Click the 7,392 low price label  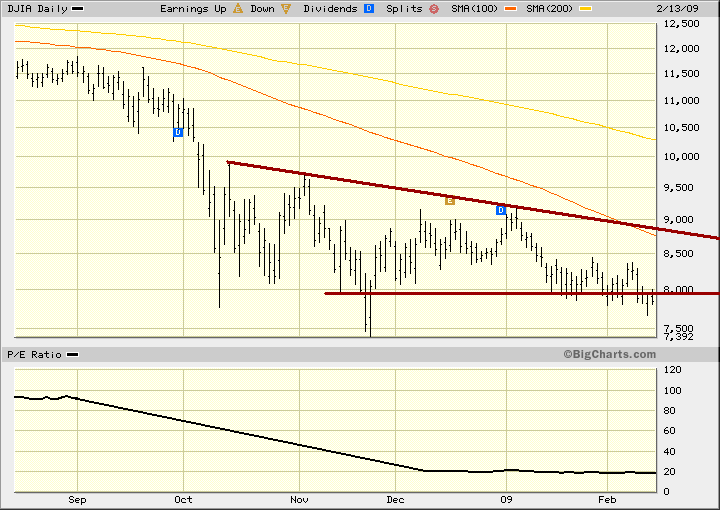click(679, 337)
